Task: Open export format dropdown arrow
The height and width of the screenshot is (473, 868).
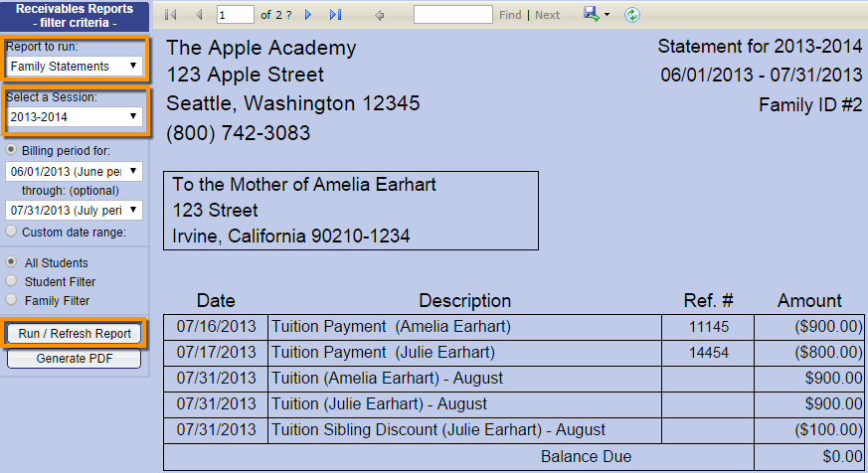Action: click(x=608, y=16)
